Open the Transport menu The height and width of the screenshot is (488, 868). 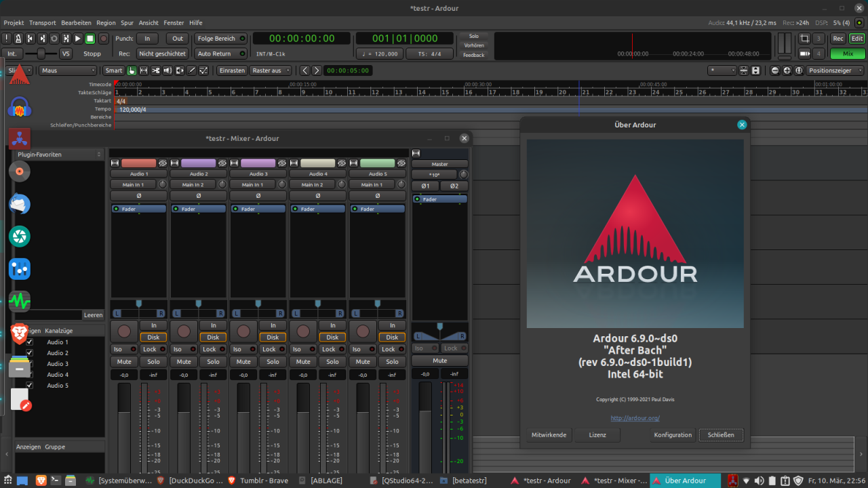(43, 23)
